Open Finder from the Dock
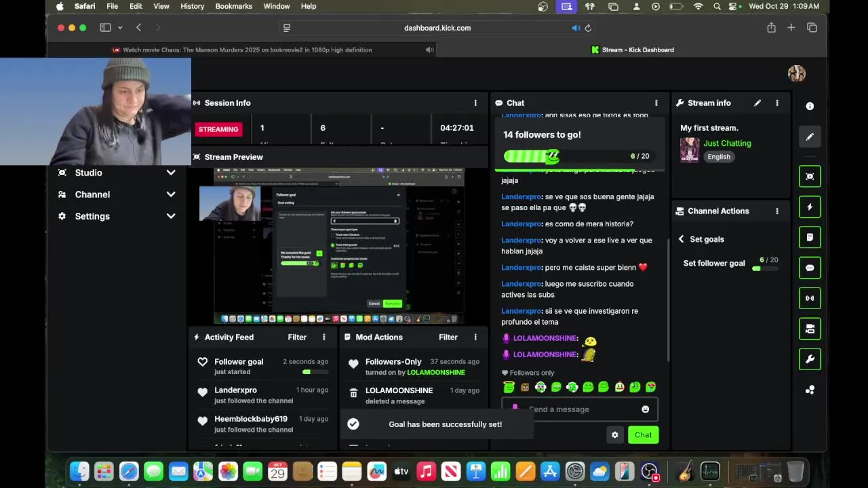The height and width of the screenshot is (488, 868). pyautogui.click(x=79, y=471)
